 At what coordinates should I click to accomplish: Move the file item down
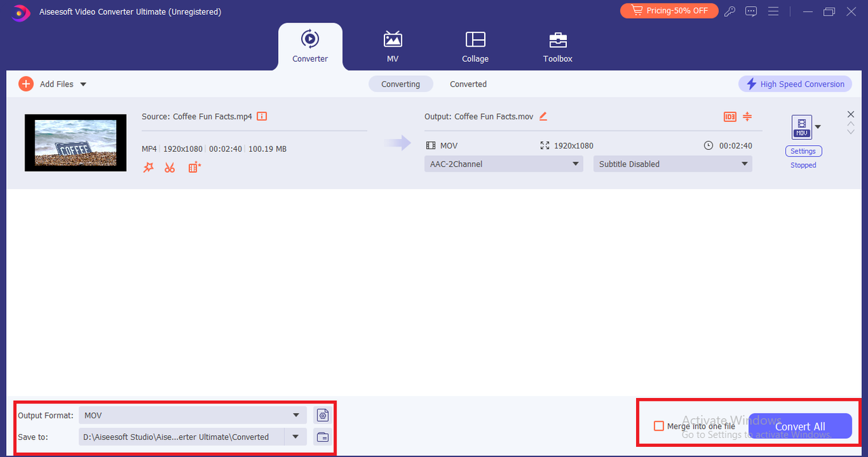coord(851,132)
